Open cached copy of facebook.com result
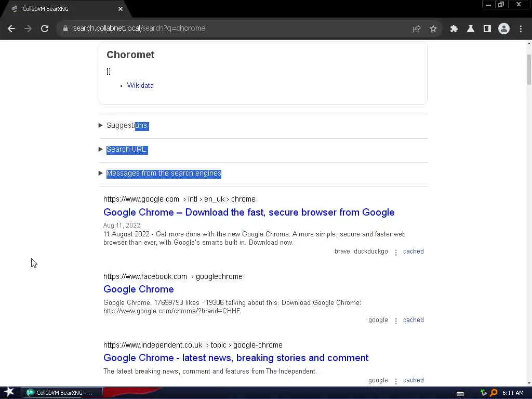The height and width of the screenshot is (399, 532). tap(413, 320)
